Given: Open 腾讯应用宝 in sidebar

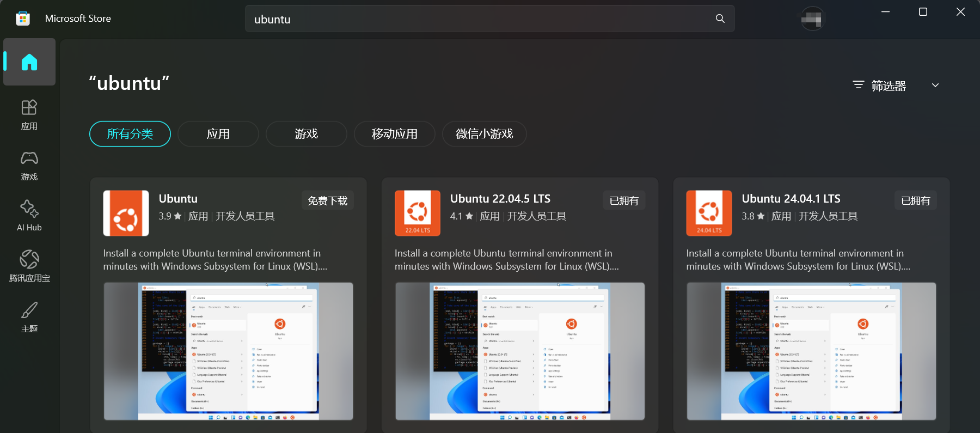Looking at the screenshot, I should (x=29, y=267).
